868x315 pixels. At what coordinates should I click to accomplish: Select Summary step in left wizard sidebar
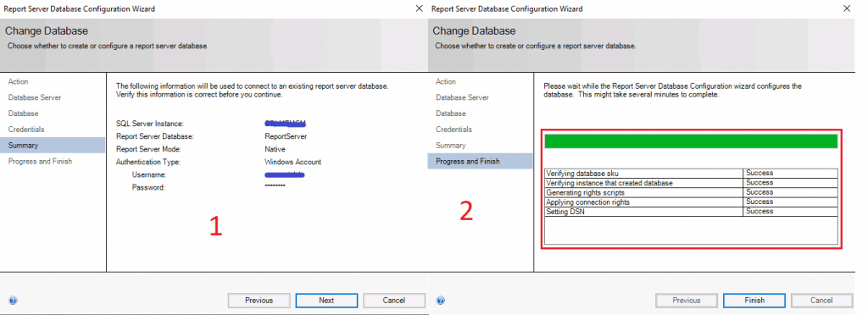53,146
